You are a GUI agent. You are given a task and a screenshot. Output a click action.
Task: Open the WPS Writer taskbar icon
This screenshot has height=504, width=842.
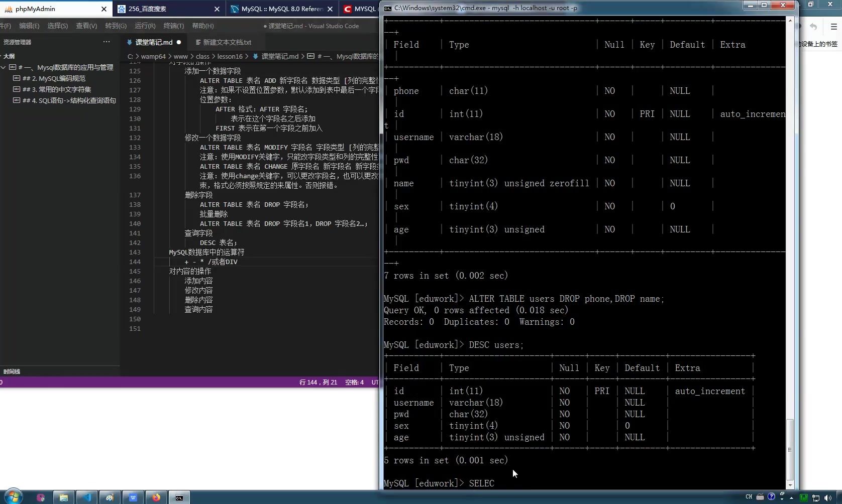[x=133, y=497]
